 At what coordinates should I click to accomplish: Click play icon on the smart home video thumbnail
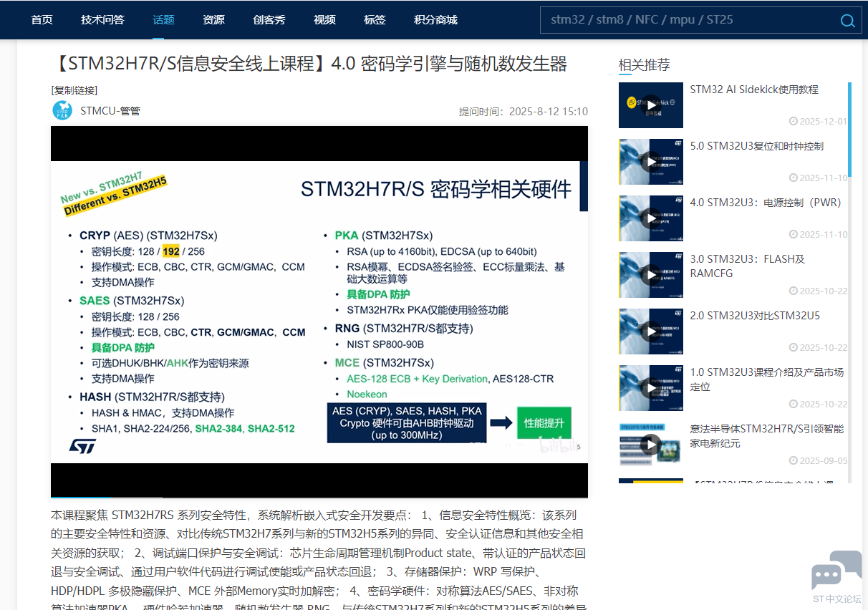pyautogui.click(x=651, y=444)
